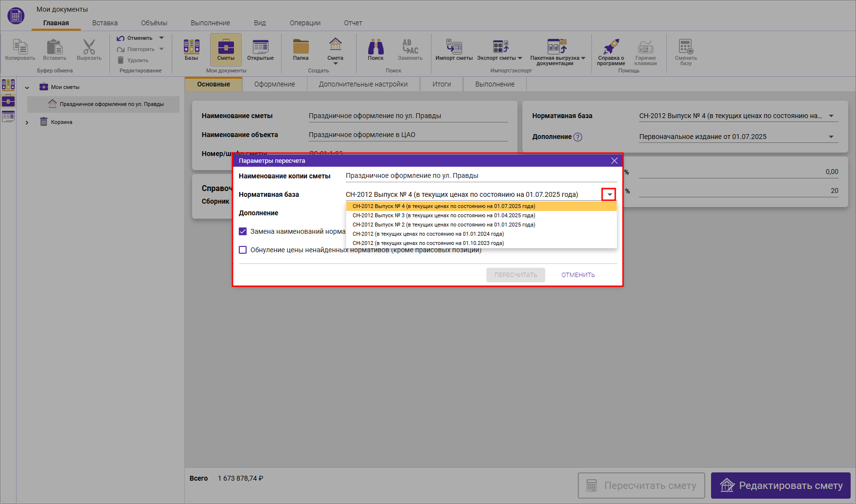Open Справка о программе rocket icon
Viewport: 856px width, 504px height.
[611, 51]
